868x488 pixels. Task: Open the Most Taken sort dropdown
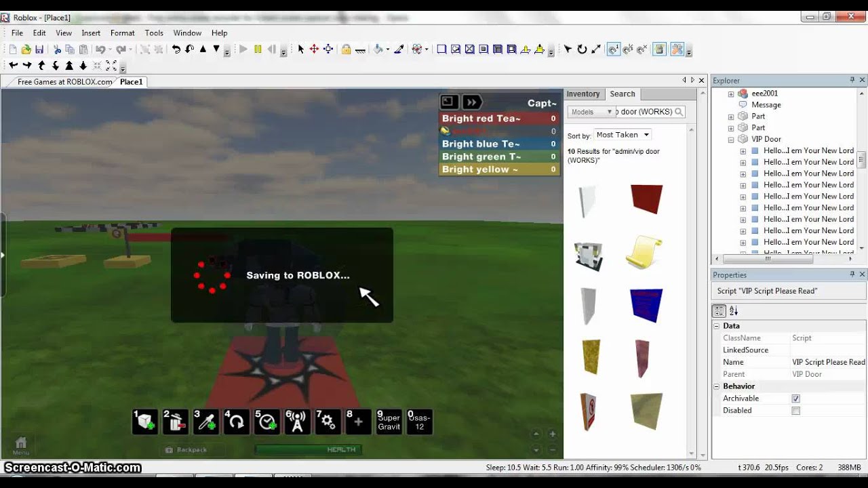click(x=623, y=135)
